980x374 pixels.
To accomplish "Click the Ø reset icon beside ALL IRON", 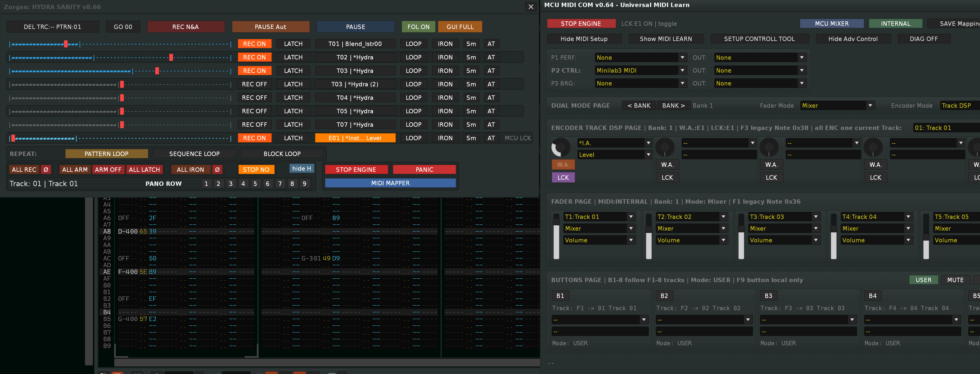I will point(217,170).
